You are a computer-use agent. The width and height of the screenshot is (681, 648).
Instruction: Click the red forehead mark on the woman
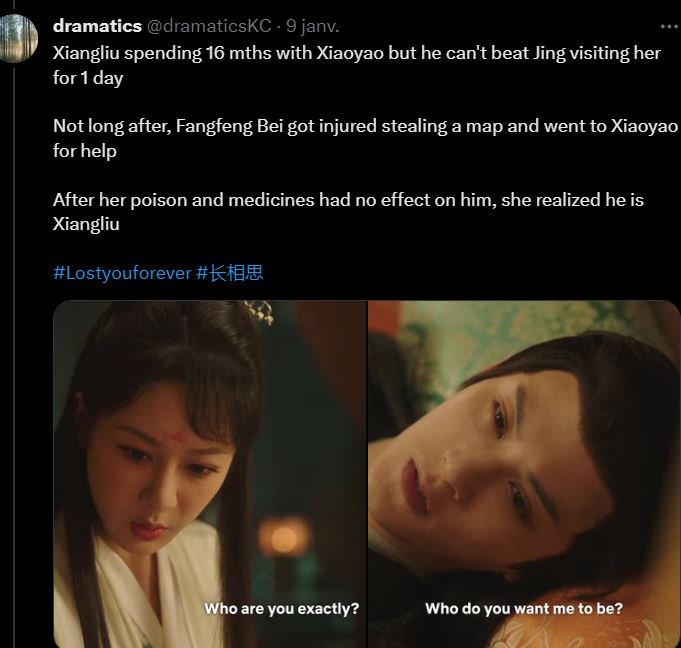click(x=178, y=433)
